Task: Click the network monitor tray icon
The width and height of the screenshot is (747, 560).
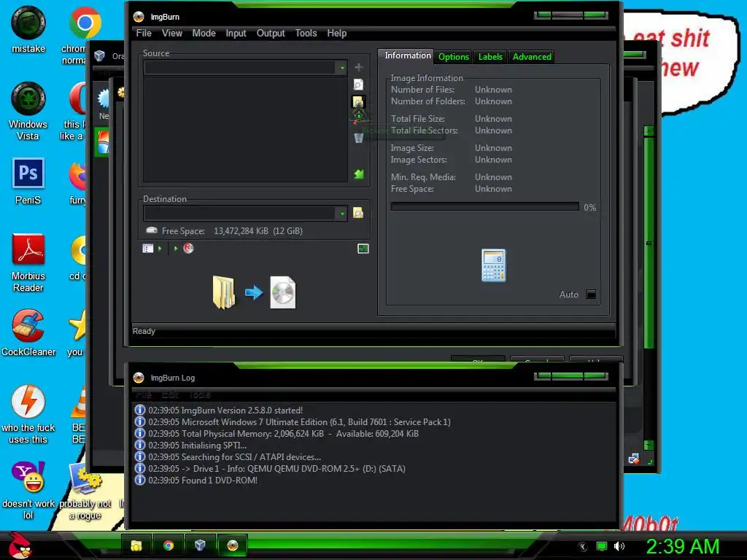Action: pyautogui.click(x=602, y=546)
